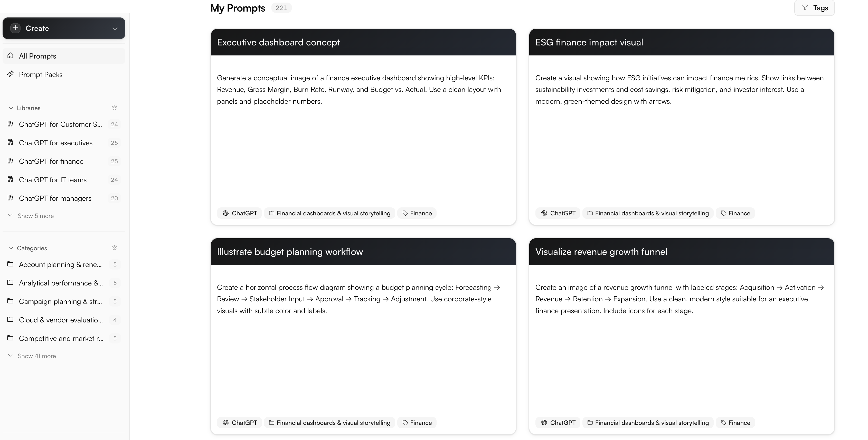Click ChatGPT chip on ESG finance card

point(558,213)
